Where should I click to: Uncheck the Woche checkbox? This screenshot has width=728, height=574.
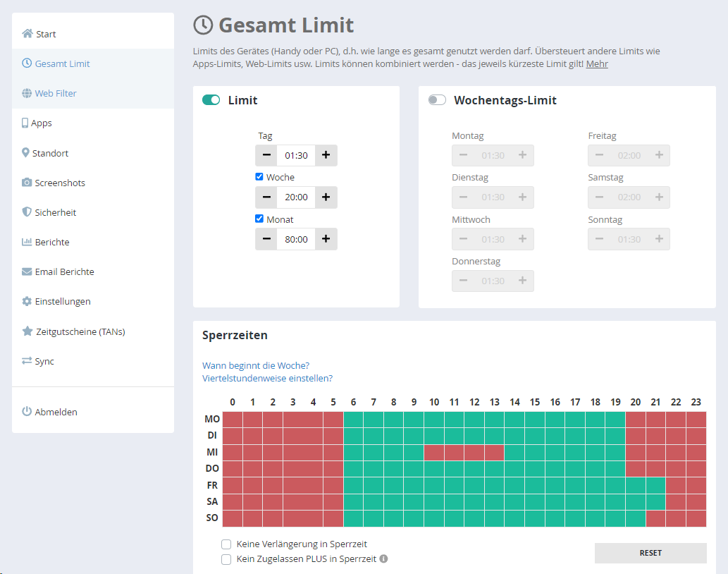click(259, 176)
